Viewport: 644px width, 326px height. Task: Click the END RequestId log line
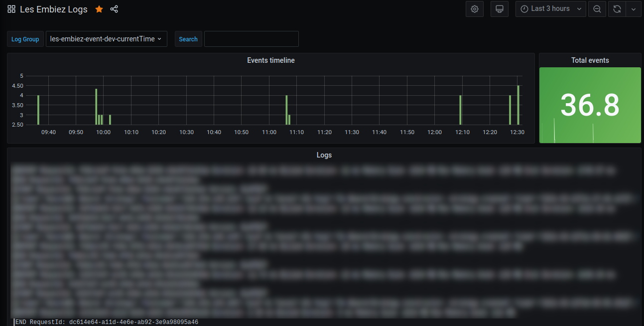(107, 322)
